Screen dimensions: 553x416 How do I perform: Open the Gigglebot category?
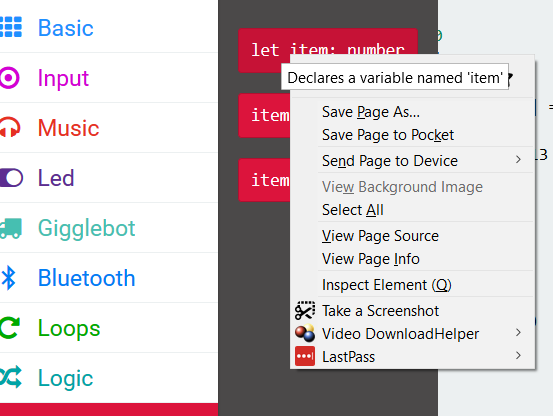[x=109, y=228]
